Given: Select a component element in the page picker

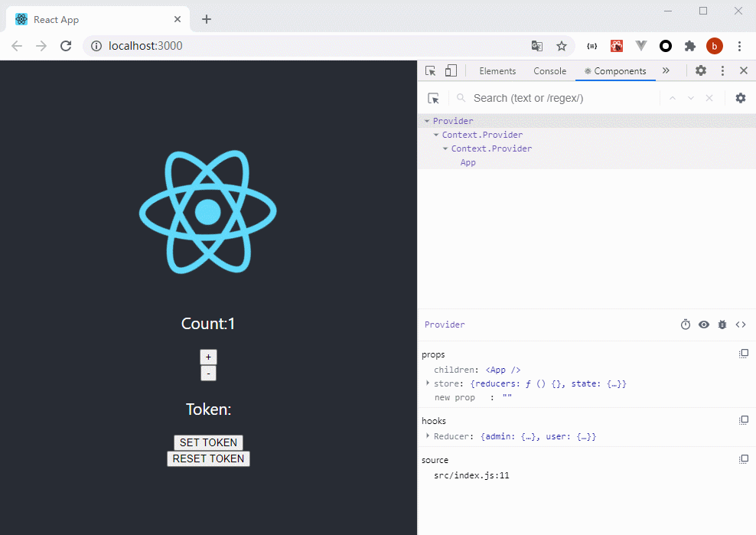Looking at the screenshot, I should point(433,99).
